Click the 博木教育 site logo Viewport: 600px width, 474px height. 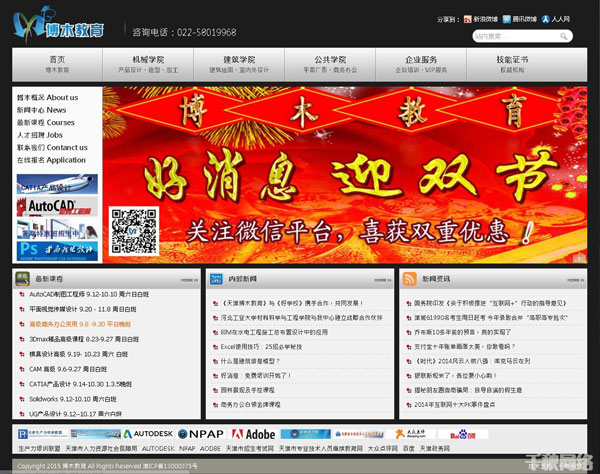point(58,25)
